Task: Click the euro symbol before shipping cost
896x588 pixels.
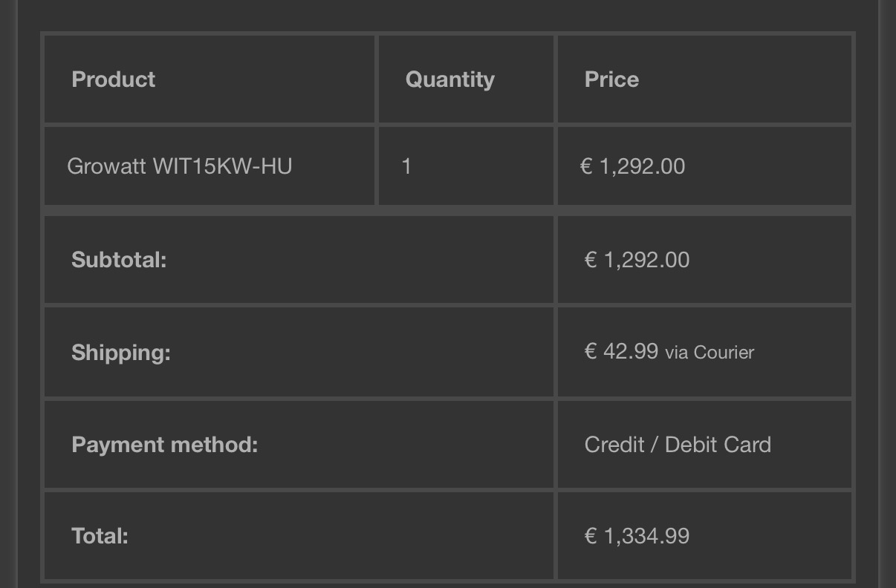Action: 591,351
